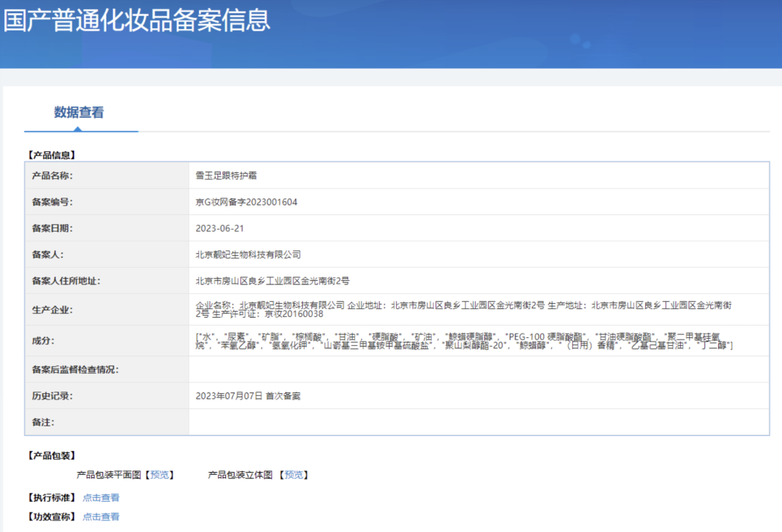Click the 备案后监督检查情况 row label

(x=75, y=369)
